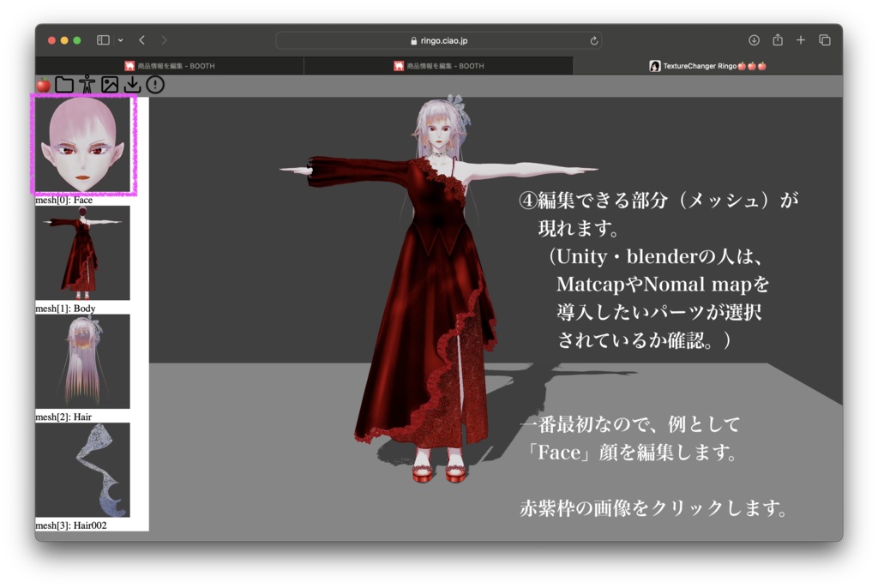Click the Safari share icon
This screenshot has height=588, width=878.
(x=779, y=39)
